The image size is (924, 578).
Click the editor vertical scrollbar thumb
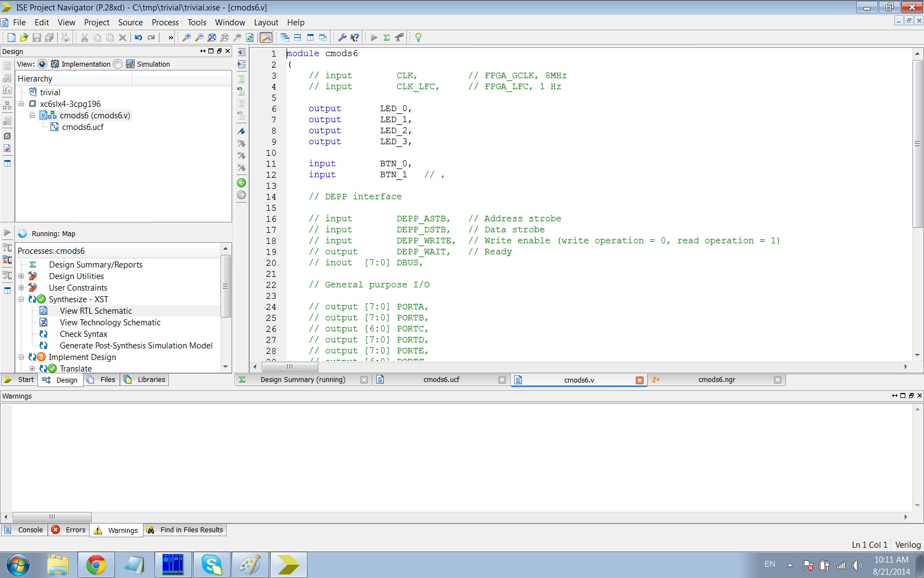(917, 143)
